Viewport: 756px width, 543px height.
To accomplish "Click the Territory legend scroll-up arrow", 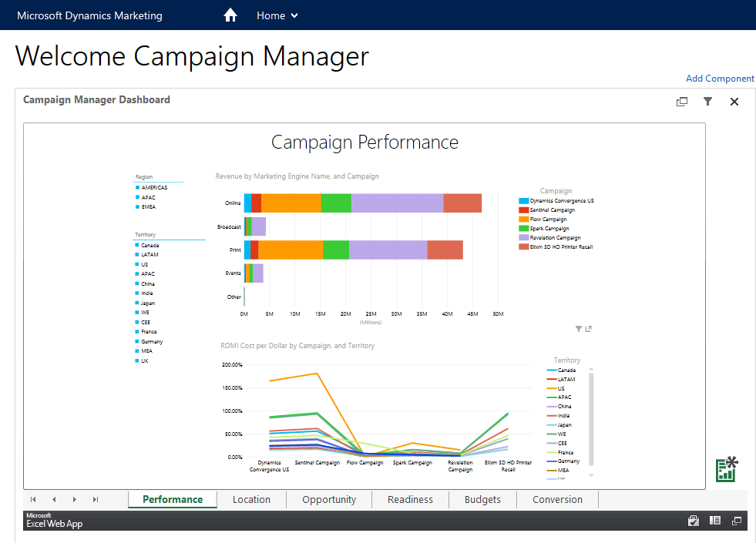I will [x=591, y=369].
